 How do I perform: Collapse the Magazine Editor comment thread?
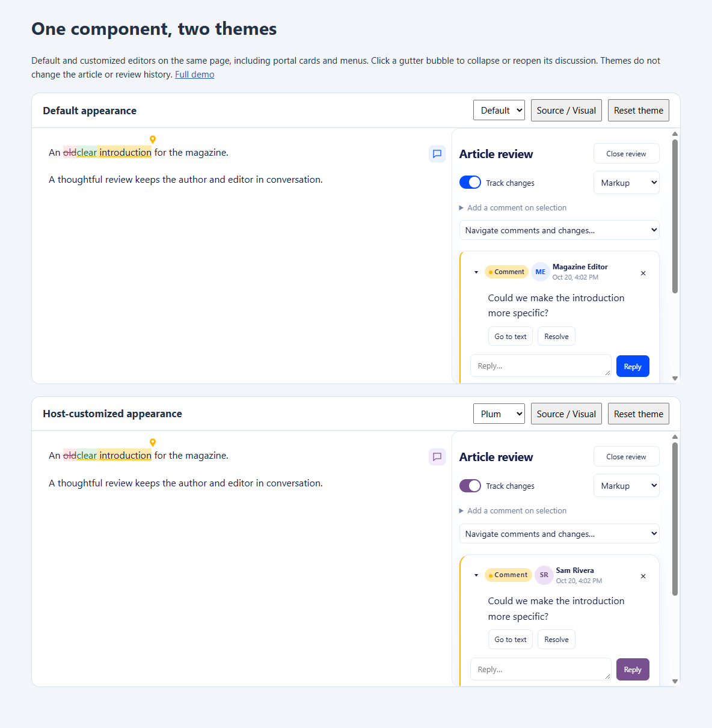(476, 272)
